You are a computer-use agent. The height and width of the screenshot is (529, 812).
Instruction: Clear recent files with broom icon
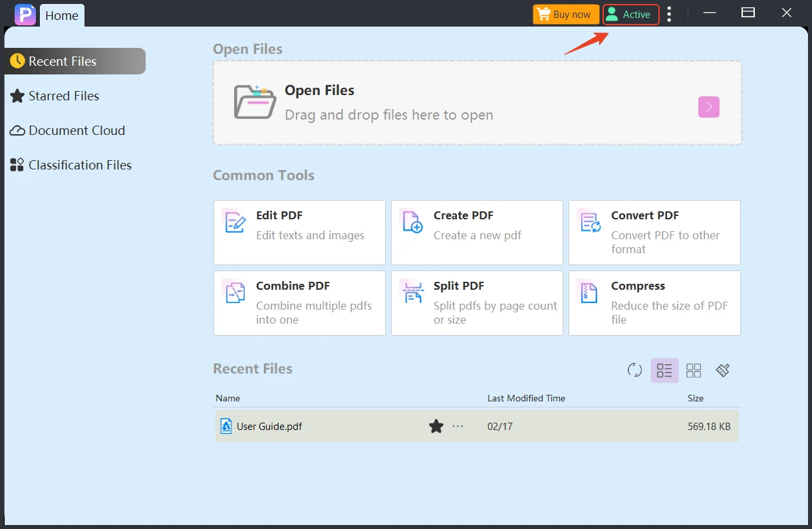click(723, 370)
